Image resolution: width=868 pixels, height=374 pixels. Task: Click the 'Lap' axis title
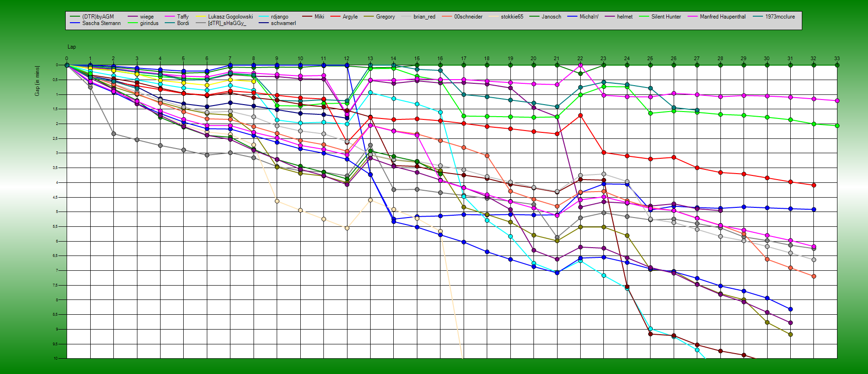click(x=72, y=47)
